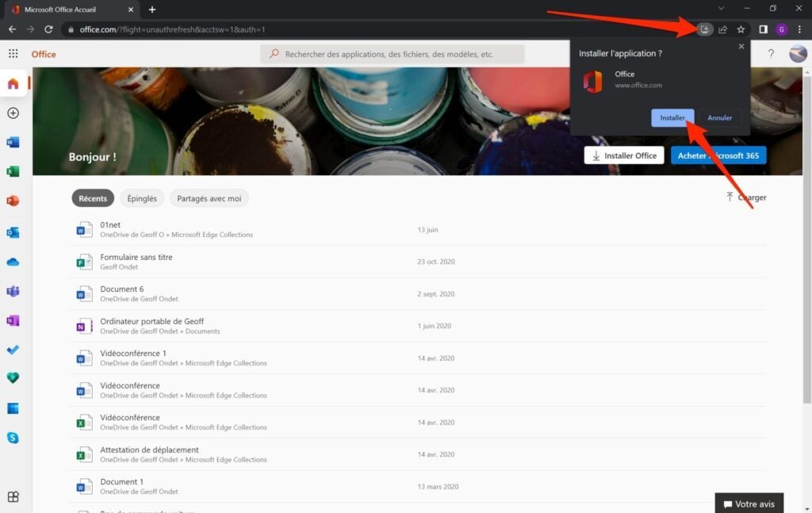Viewport: 812px width, 513px height.
Task: Click OneNote icon of Ordinateur portable row
Action: (x=84, y=326)
